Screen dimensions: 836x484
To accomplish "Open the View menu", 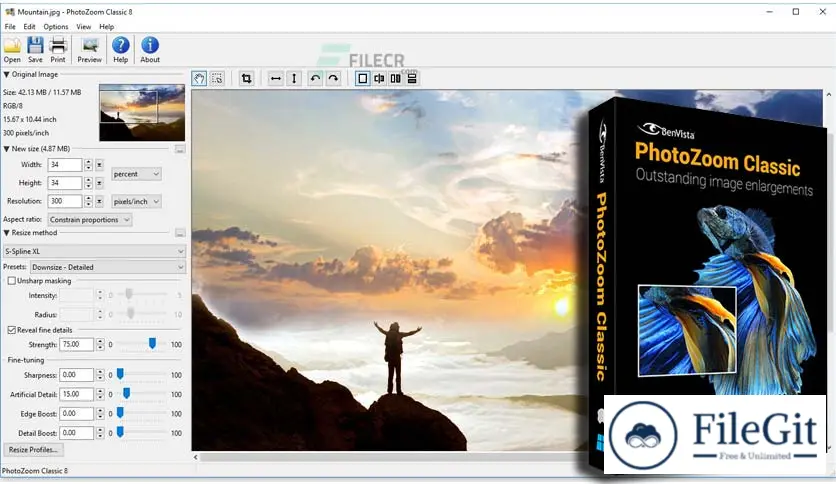I will 84,27.
